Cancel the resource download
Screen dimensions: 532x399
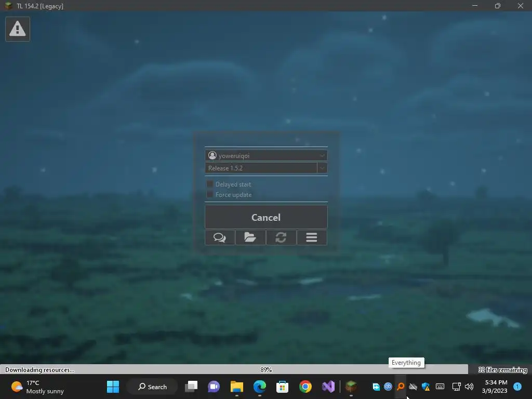pyautogui.click(x=266, y=217)
